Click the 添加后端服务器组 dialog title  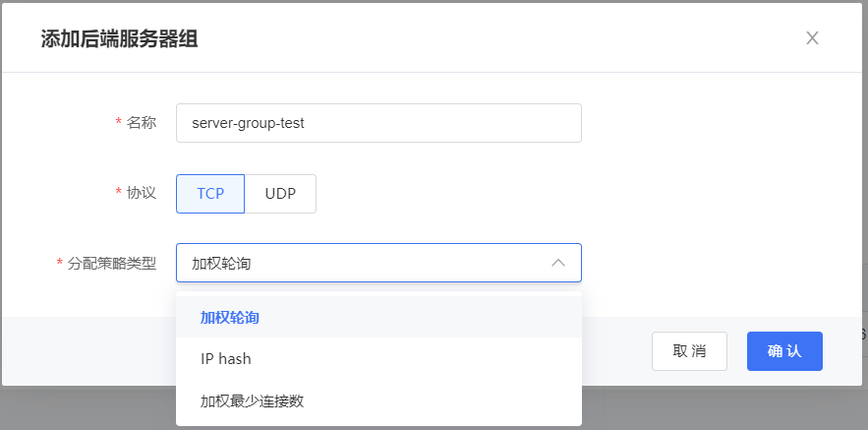[119, 39]
